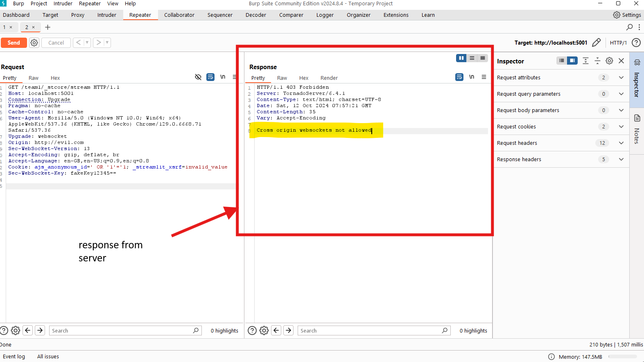Click Request search input field
This screenshot has height=362, width=644.
125,331
